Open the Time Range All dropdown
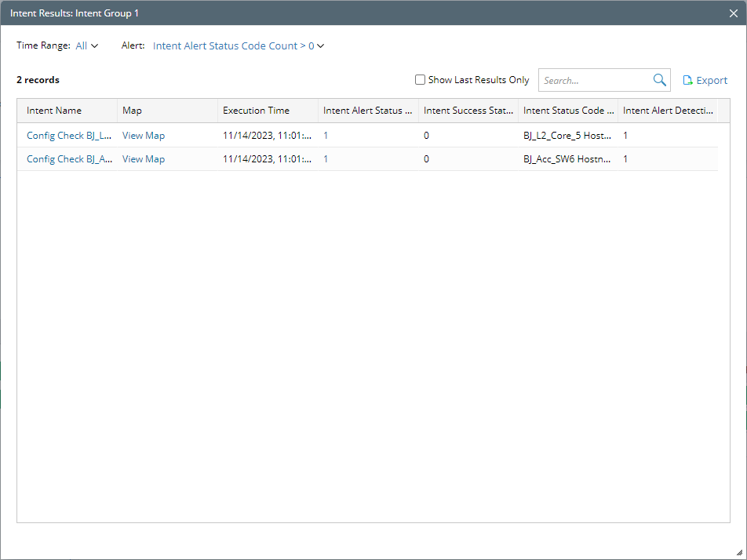Screen dimensions: 747x560 pyautogui.click(x=87, y=46)
